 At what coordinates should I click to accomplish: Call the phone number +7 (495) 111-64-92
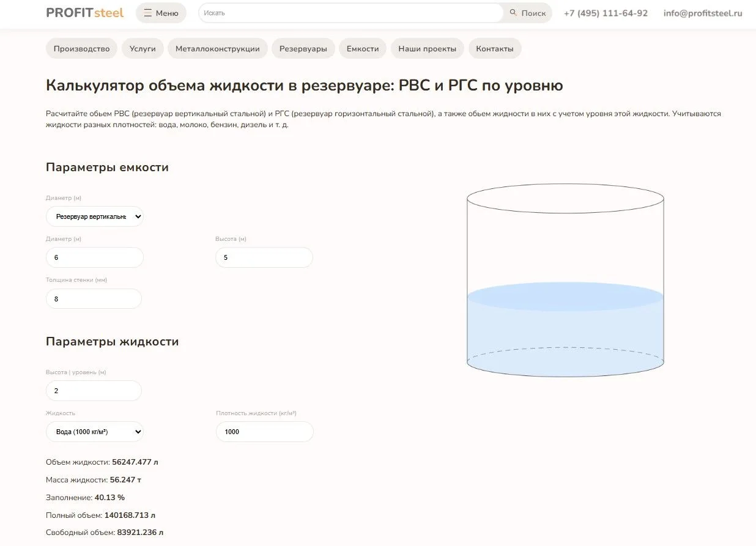point(606,13)
